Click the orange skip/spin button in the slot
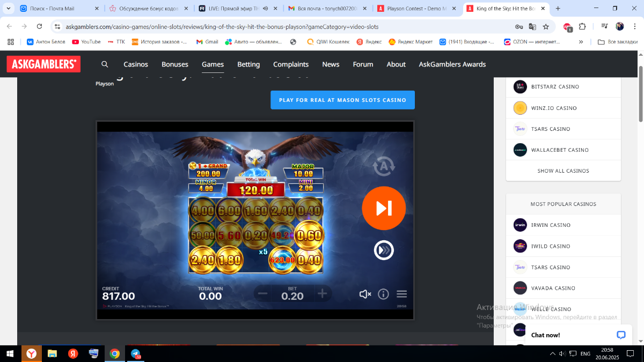 click(384, 208)
